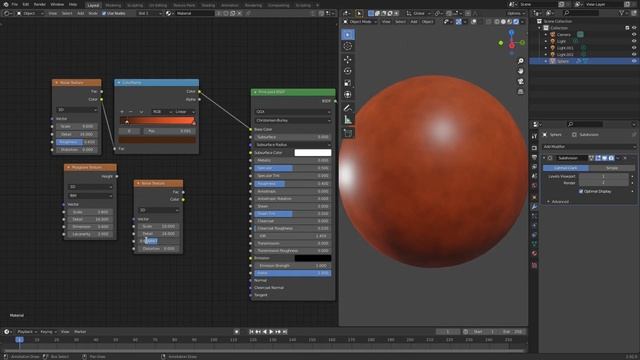Select the Scale tool in viewport toolbar
This screenshot has height=360, width=640.
click(348, 83)
